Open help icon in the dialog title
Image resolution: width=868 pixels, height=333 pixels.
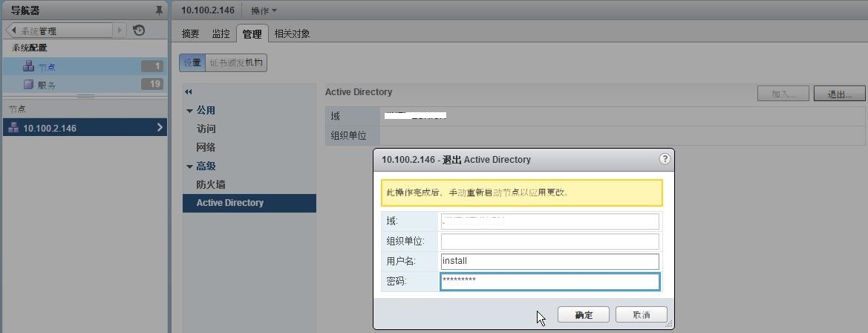point(665,159)
